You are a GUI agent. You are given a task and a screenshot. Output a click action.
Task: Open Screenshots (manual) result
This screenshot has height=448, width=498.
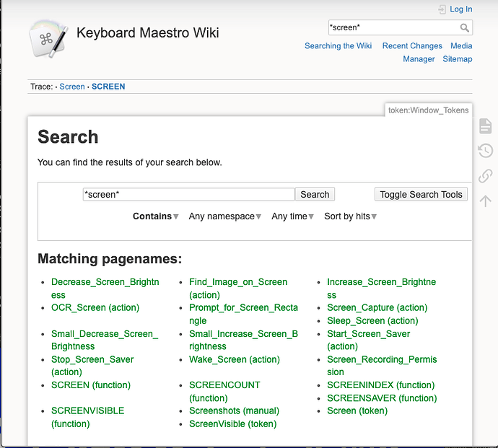pos(234,411)
